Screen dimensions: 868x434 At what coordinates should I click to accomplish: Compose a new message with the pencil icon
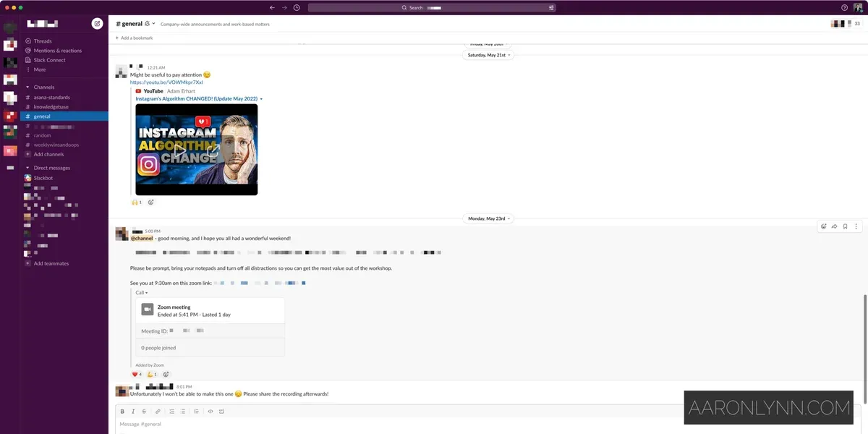coord(96,22)
